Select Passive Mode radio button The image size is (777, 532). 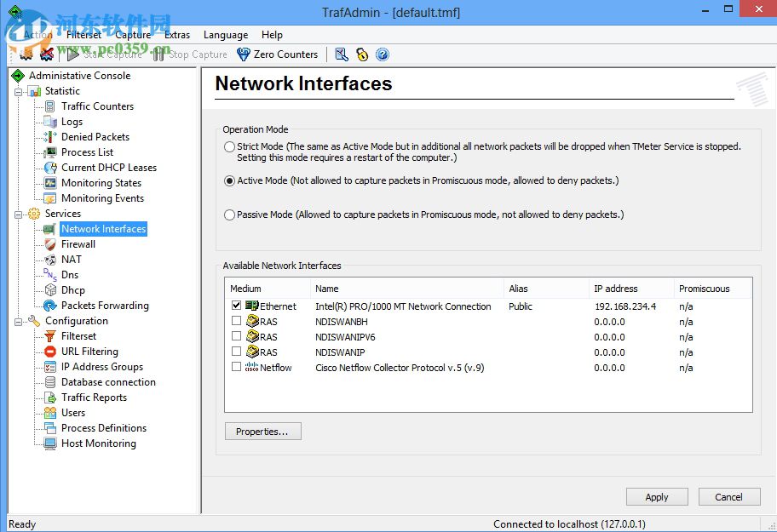229,215
